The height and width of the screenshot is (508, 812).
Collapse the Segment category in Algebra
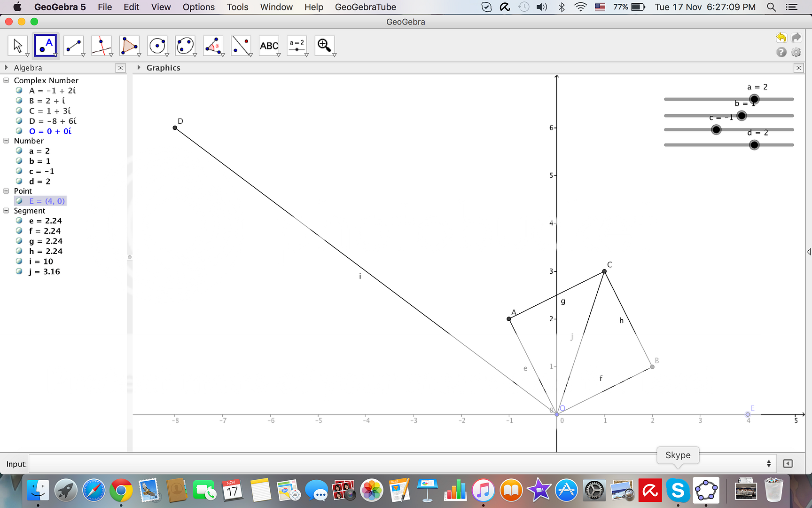(6, 211)
